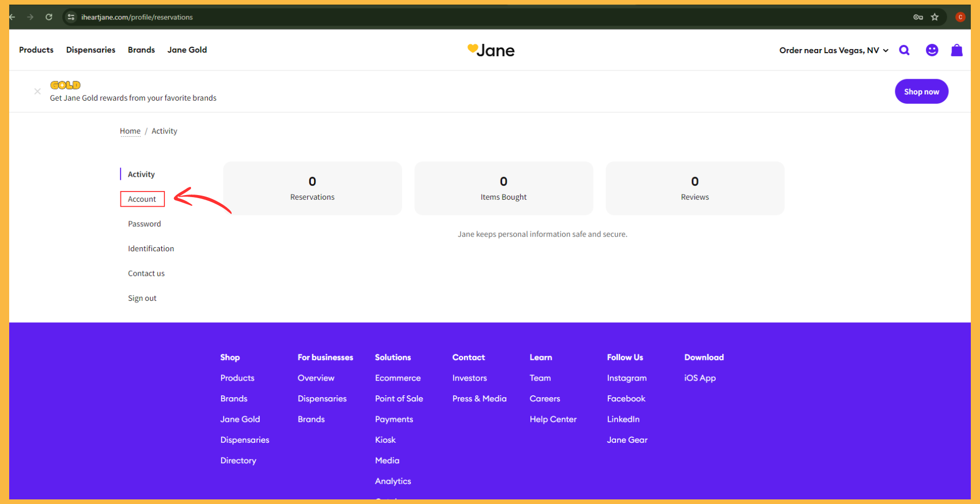This screenshot has width=980, height=504.
Task: Open Brands link under For businesses
Action: tap(311, 419)
